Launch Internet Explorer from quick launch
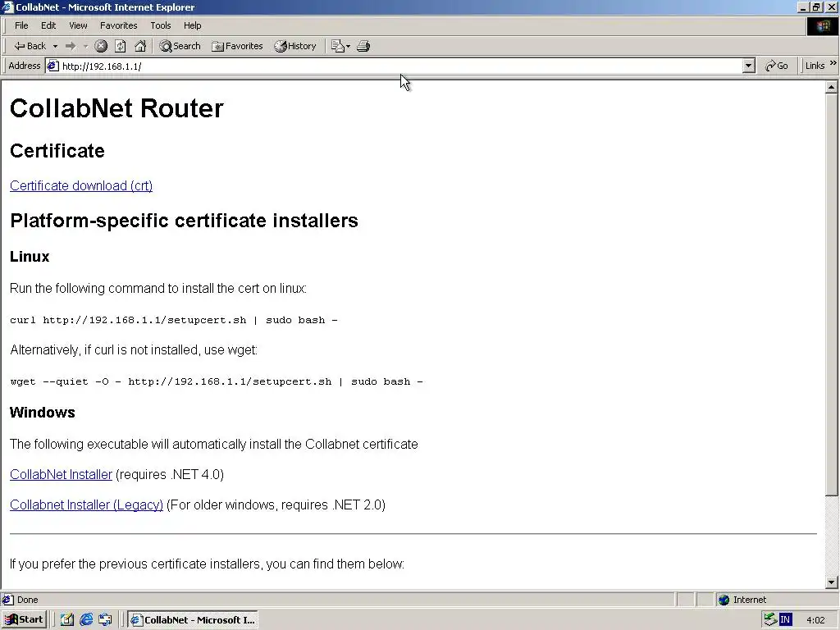This screenshot has height=630, width=840. pyautogui.click(x=85, y=620)
